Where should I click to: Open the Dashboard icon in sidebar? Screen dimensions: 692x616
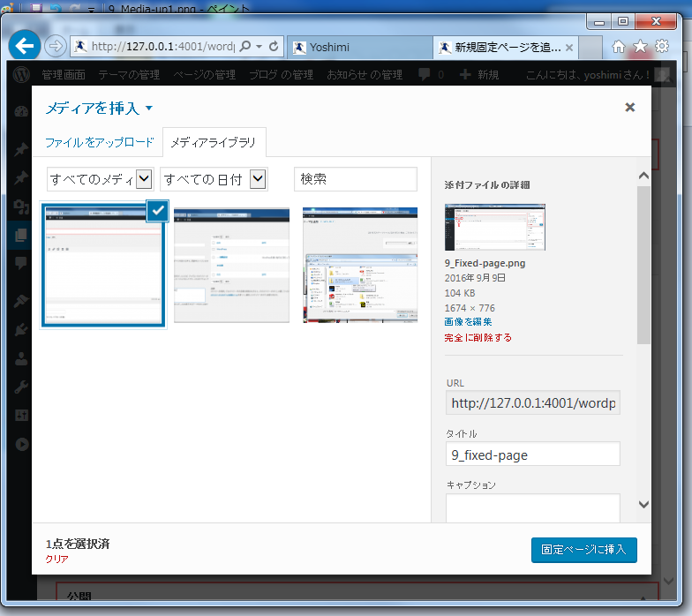21,112
